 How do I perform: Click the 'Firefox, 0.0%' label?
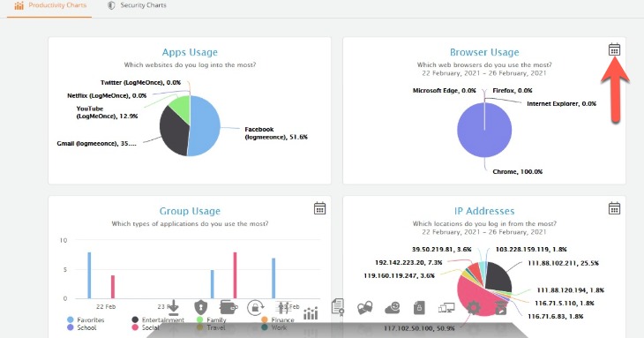(513, 90)
